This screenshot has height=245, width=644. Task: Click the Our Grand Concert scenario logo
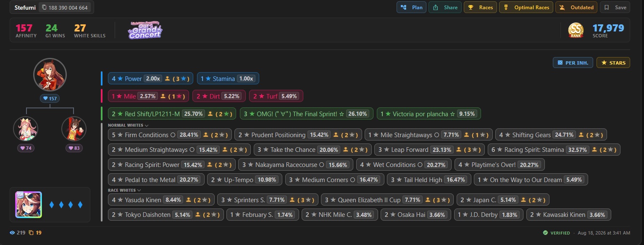145,30
